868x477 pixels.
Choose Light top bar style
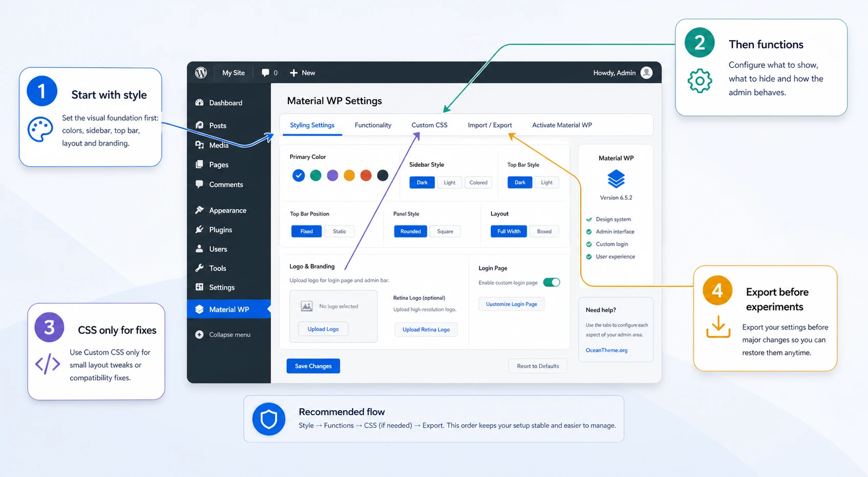[x=547, y=182]
